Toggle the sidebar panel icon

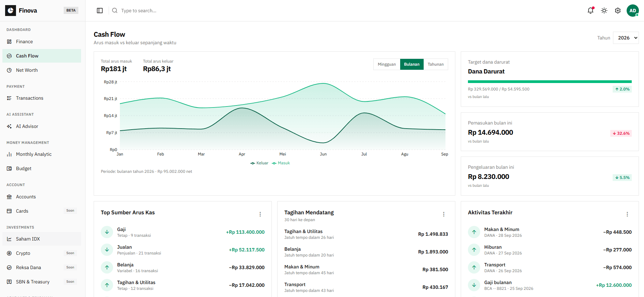tap(100, 11)
